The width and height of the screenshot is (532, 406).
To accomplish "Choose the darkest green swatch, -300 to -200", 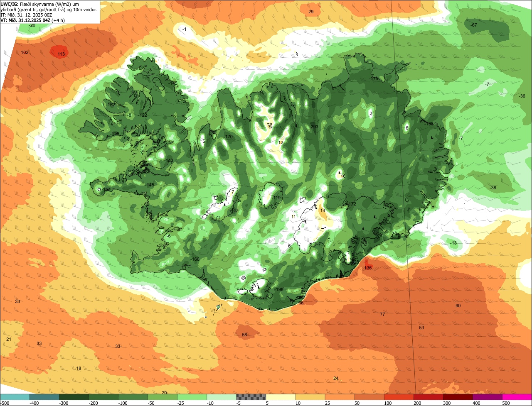I will (74, 397).
